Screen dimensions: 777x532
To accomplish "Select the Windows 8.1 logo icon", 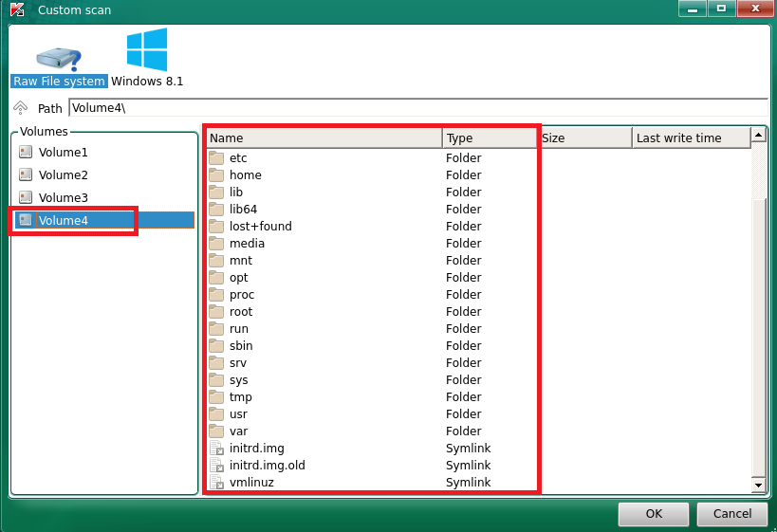I will (x=147, y=49).
